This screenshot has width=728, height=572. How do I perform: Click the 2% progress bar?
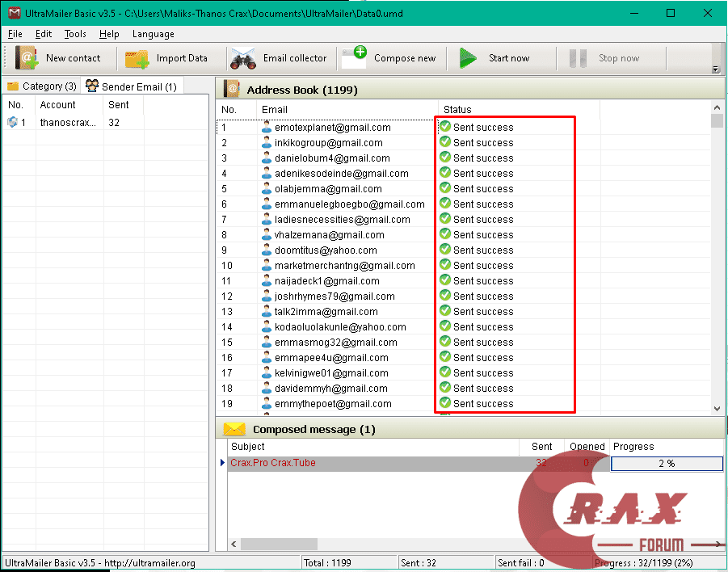click(x=667, y=463)
